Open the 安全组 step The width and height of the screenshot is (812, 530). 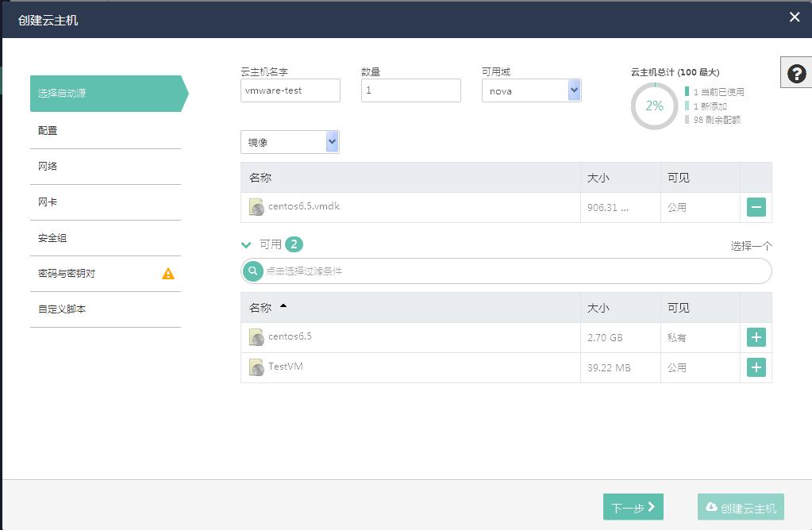tap(52, 238)
